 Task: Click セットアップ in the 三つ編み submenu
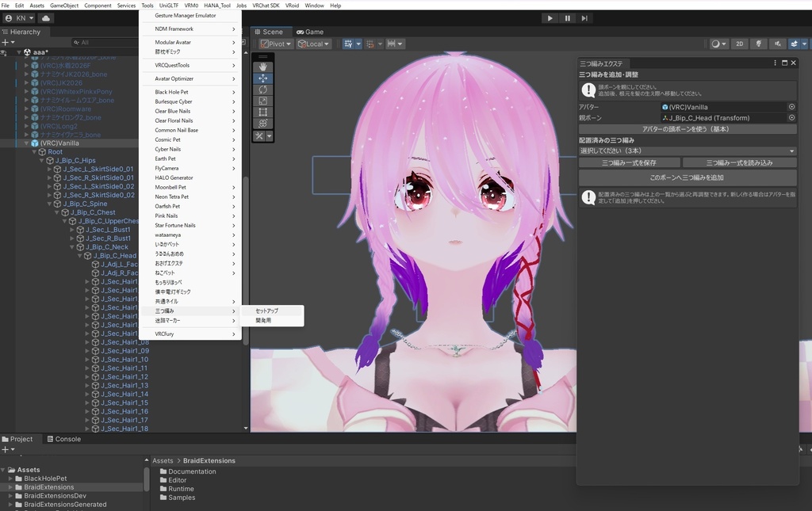click(x=273, y=311)
